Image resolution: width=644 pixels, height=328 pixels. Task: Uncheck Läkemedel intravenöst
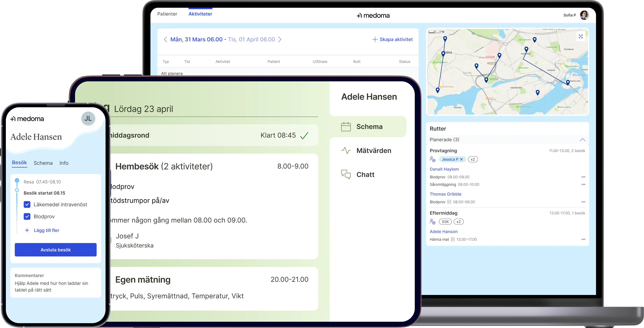click(27, 204)
